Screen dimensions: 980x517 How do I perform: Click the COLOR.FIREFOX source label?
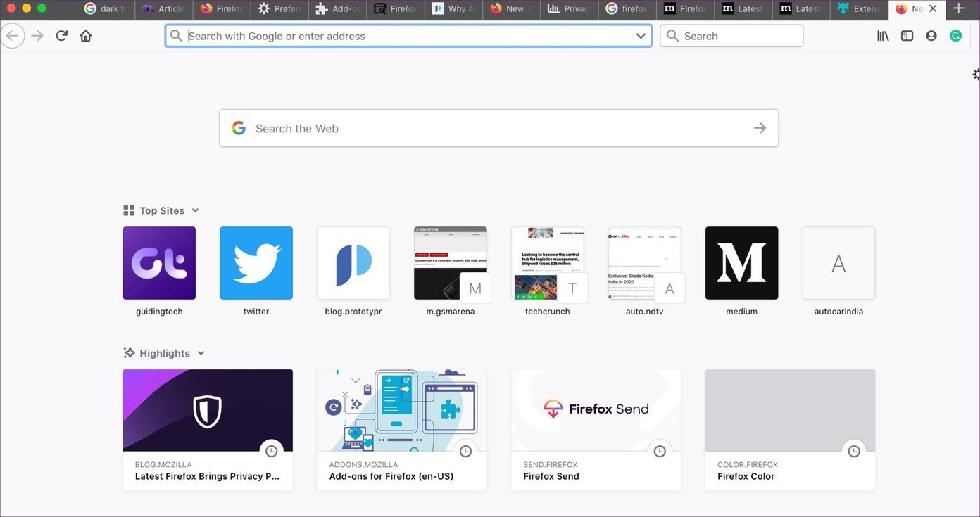[x=748, y=464]
